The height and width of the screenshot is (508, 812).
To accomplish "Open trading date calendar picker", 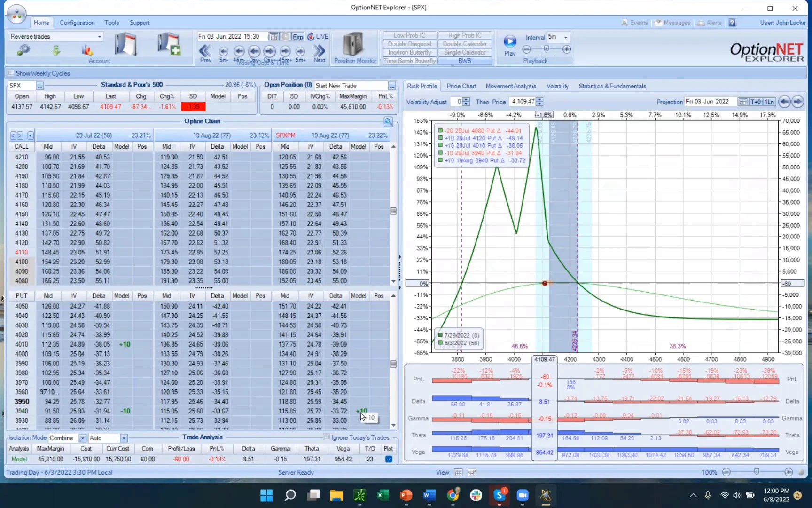I will coord(273,37).
